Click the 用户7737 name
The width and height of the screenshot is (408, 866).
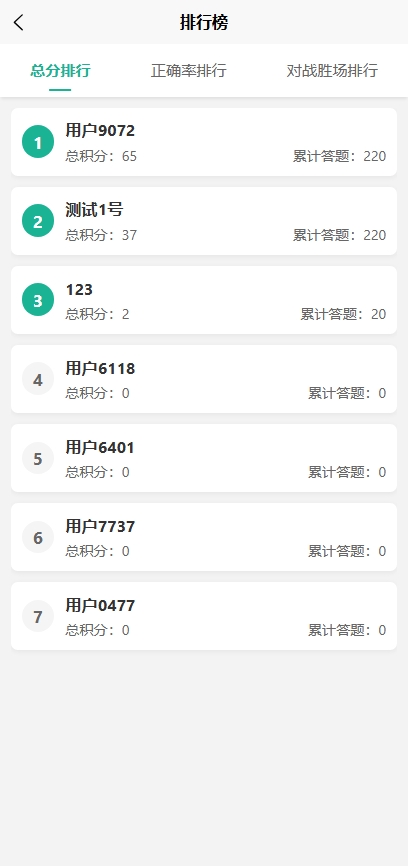click(x=100, y=526)
